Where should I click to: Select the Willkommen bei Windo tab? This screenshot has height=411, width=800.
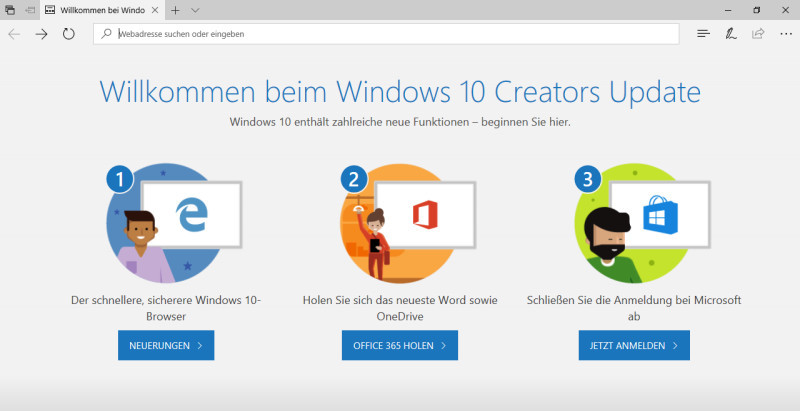click(102, 10)
